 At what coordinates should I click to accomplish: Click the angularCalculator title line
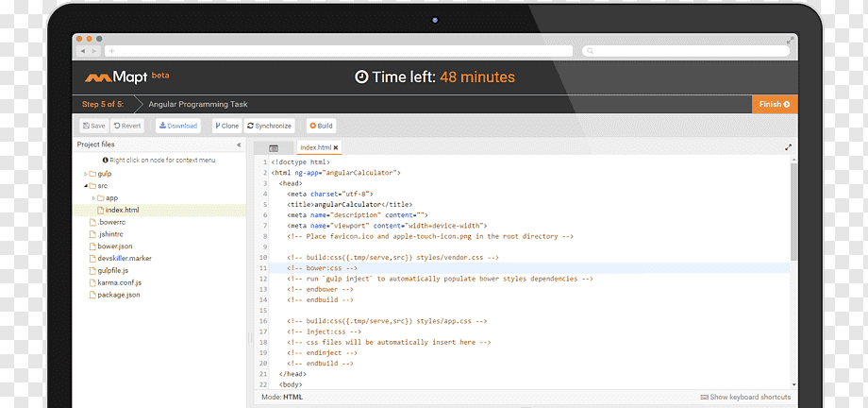349,205
